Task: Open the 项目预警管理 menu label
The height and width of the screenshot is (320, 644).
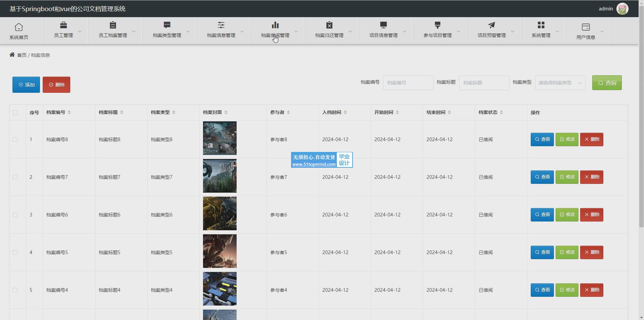Action: pos(492,35)
